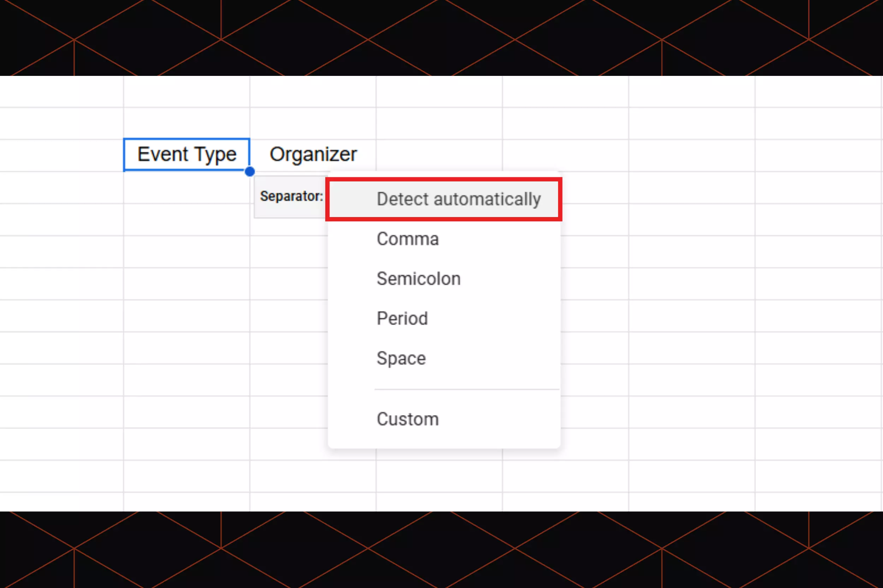Select empty cell directly below Event Type
This screenshot has height=588, width=883.
(186, 187)
